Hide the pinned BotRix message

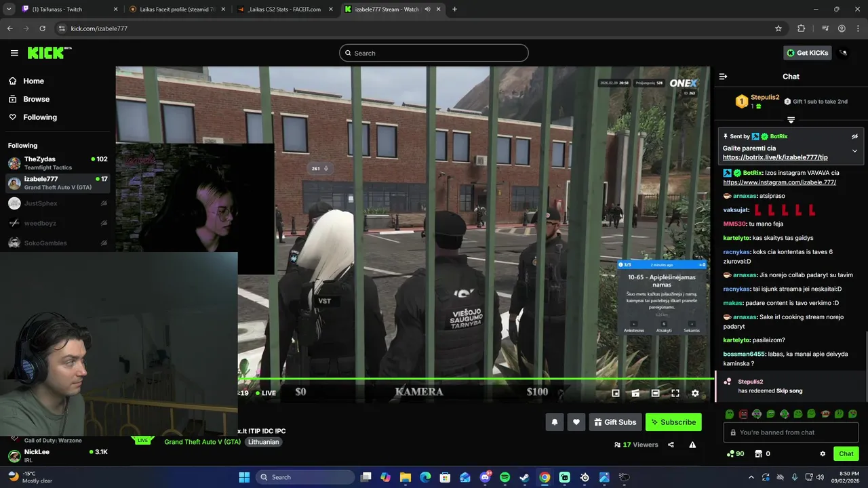click(854, 136)
